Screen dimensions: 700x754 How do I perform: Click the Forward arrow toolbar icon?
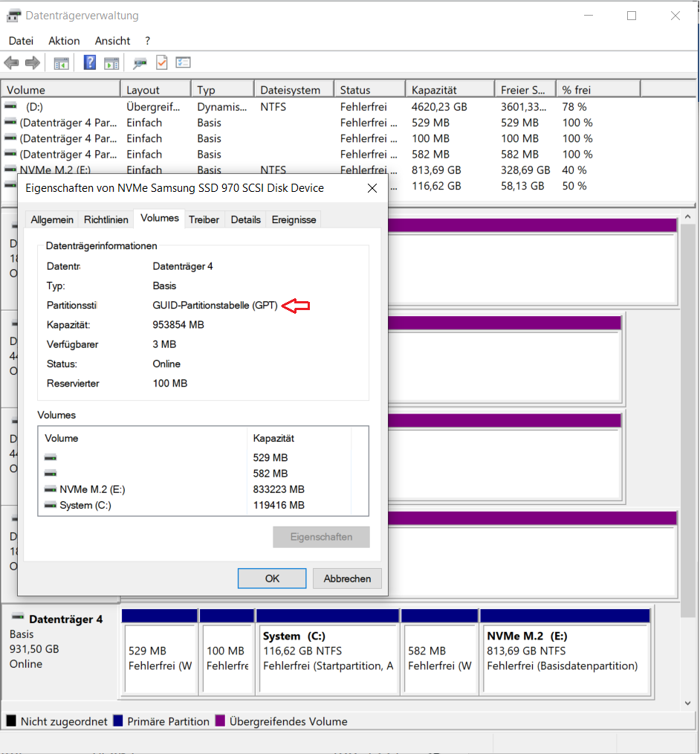click(33, 62)
